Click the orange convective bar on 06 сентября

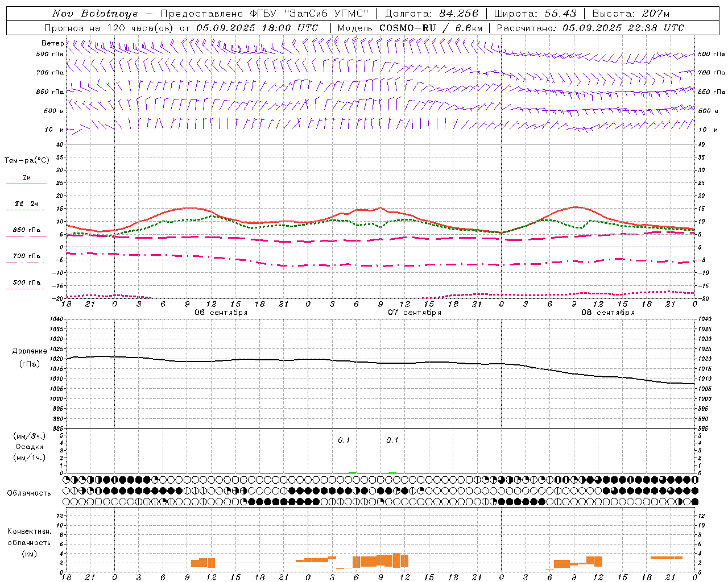[x=203, y=563]
